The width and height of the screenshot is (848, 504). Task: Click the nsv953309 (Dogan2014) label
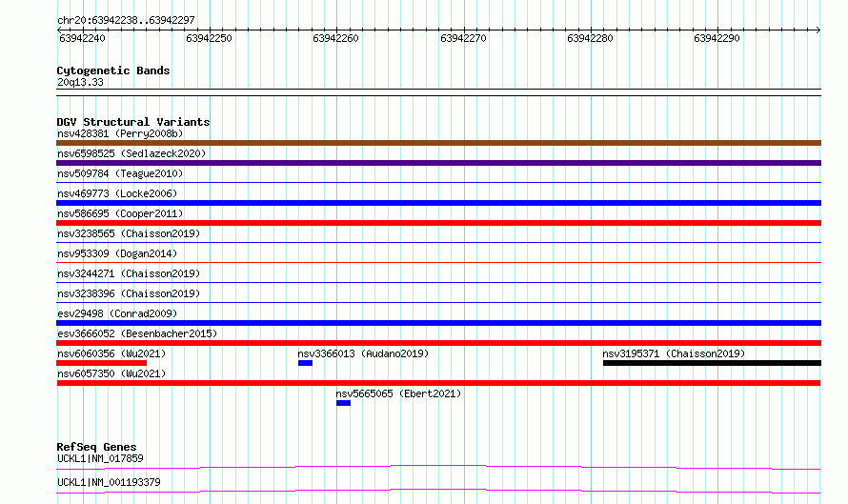pyautogui.click(x=117, y=253)
